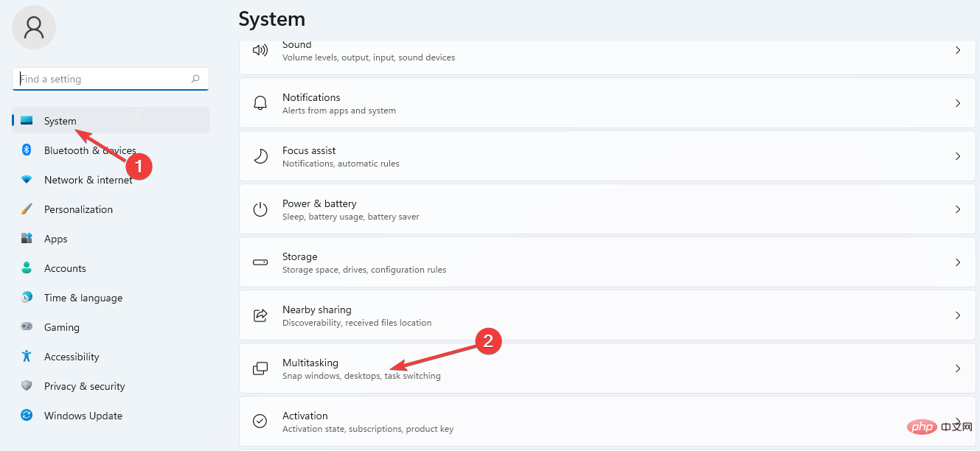The height and width of the screenshot is (451, 980).
Task: Open Network & internet settings
Action: click(x=88, y=179)
